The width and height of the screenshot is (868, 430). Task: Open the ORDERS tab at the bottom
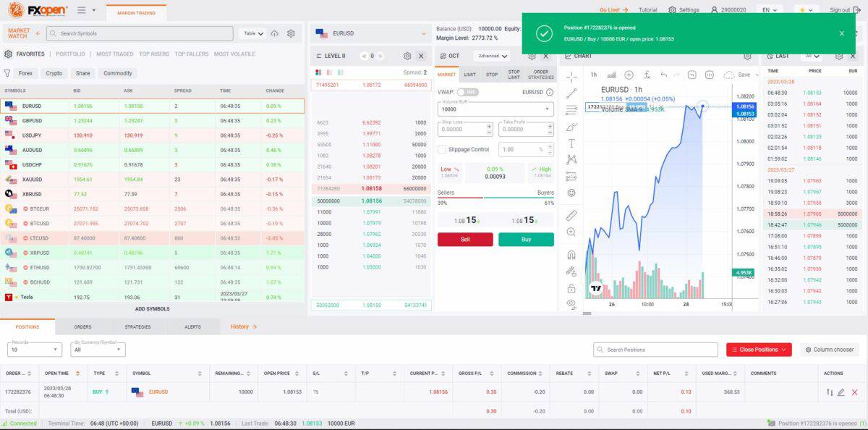pyautogui.click(x=82, y=326)
